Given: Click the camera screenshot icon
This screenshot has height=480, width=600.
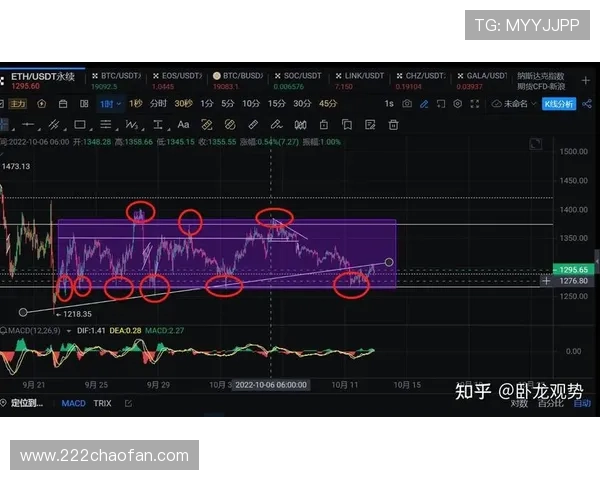Looking at the screenshot, I should click(407, 103).
